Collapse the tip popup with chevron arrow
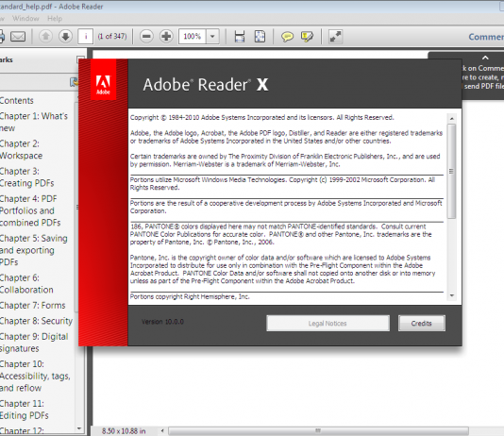Viewport: 504px width, 436px height. click(x=485, y=58)
